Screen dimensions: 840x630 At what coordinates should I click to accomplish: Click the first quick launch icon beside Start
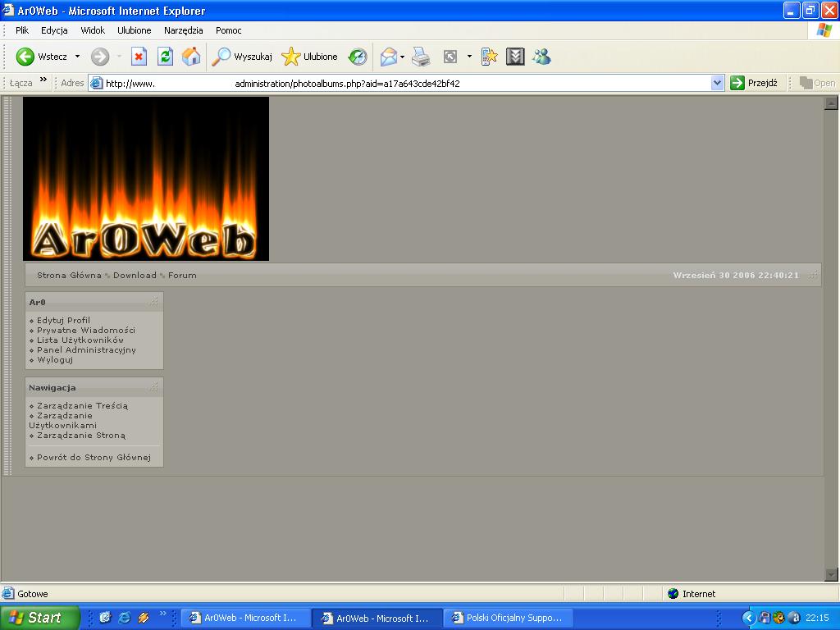tap(105, 618)
